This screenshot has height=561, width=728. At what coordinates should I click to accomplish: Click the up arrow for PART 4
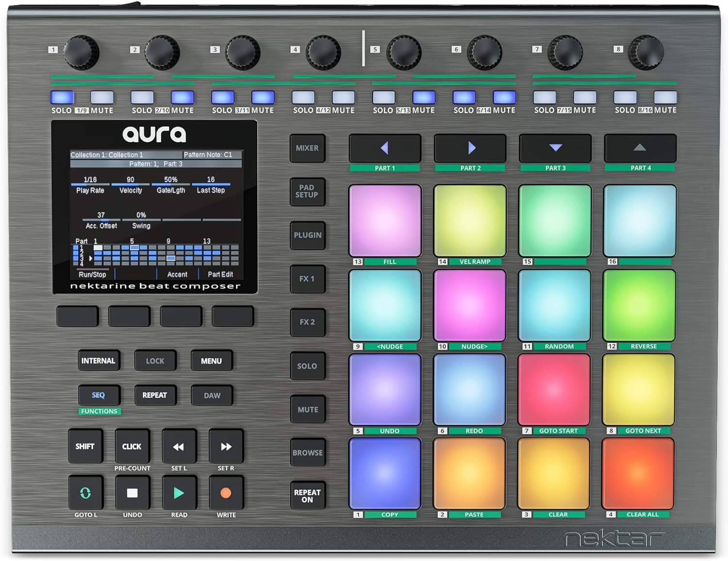(x=639, y=148)
